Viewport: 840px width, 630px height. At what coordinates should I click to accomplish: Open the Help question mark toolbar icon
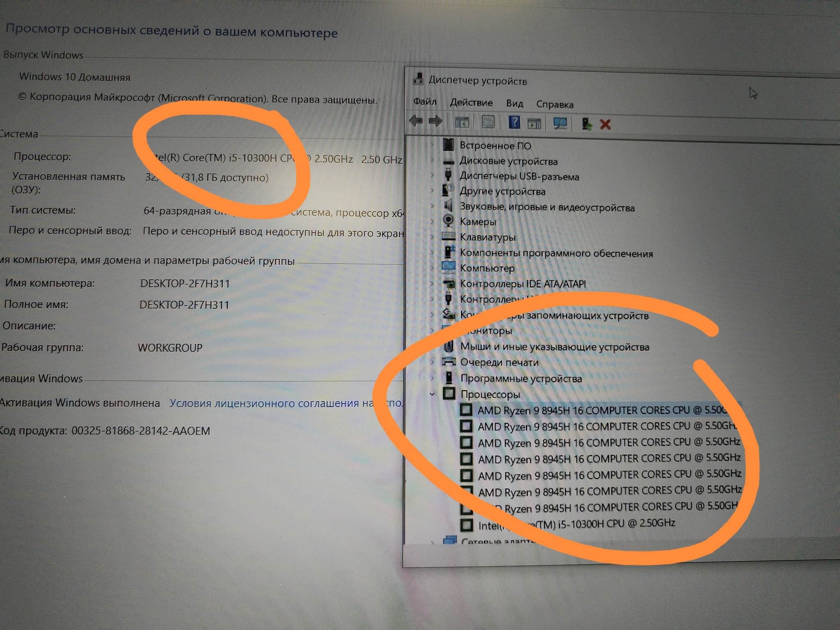click(x=514, y=122)
